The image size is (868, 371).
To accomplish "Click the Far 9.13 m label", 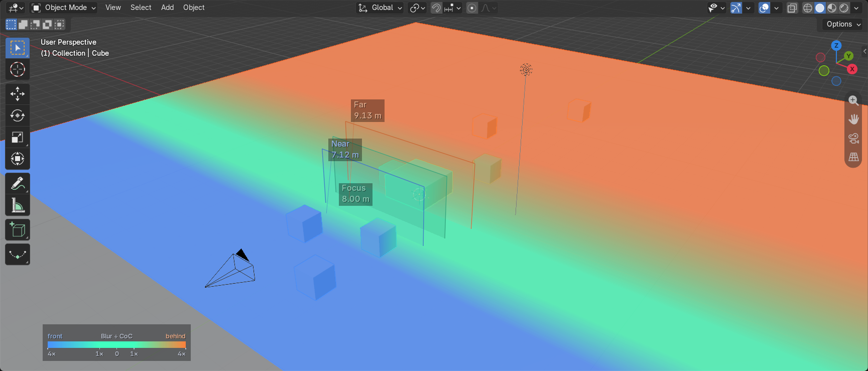I will (367, 110).
